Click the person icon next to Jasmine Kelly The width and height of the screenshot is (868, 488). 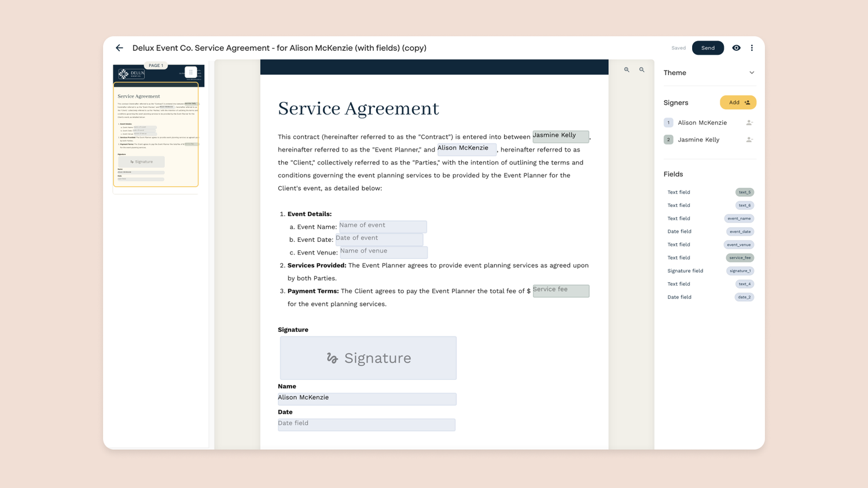tap(749, 139)
